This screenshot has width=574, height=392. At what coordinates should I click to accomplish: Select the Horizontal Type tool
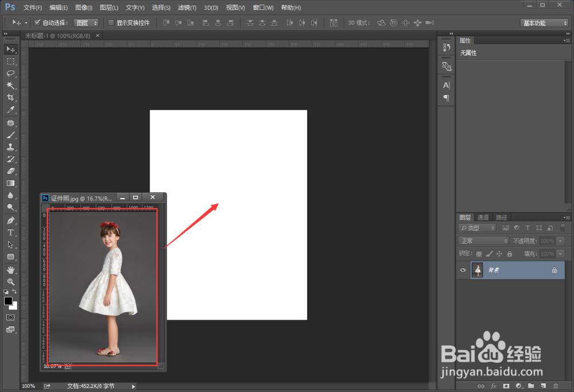point(10,233)
